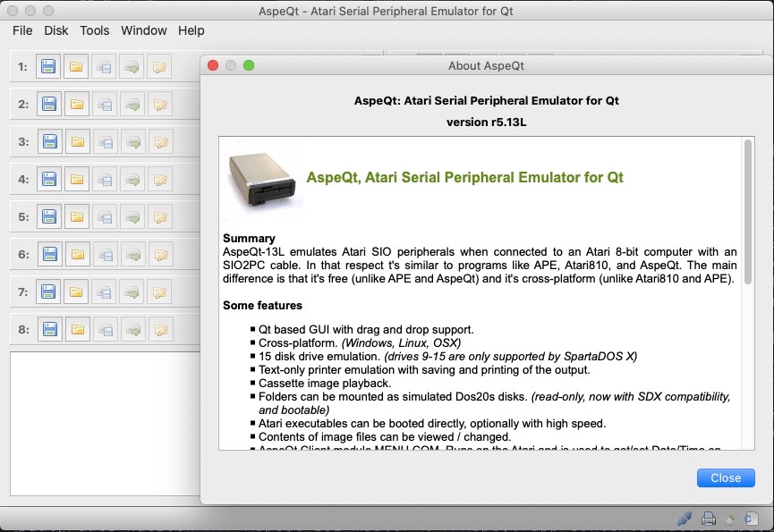Screen dimensions: 774x532
Task: Open the Tools menu
Action: point(95,30)
